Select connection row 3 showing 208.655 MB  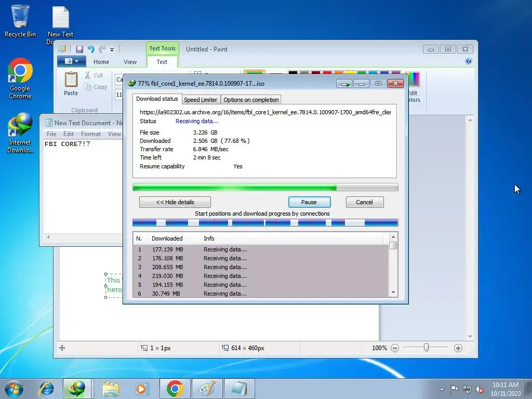pyautogui.click(x=261, y=267)
